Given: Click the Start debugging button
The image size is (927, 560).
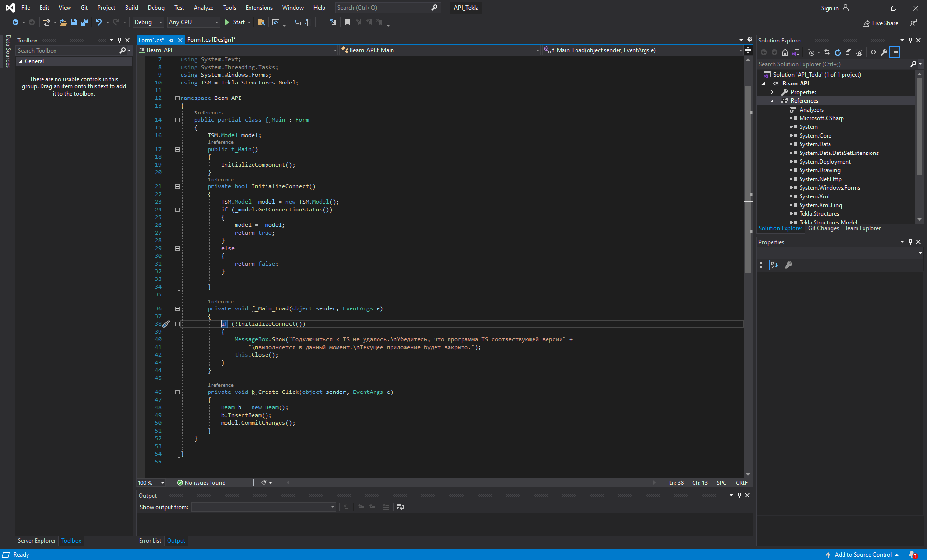Looking at the screenshot, I should [235, 22].
